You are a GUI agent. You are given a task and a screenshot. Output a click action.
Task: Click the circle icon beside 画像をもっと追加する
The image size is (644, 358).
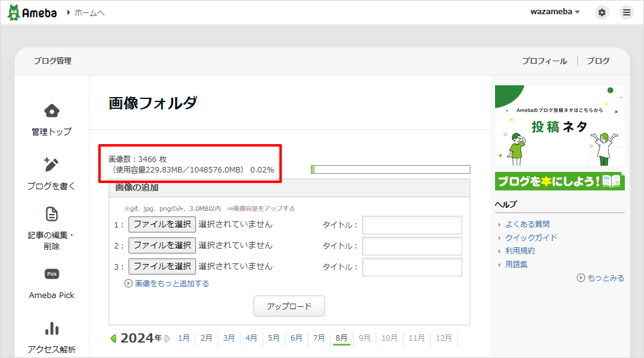[x=129, y=283]
